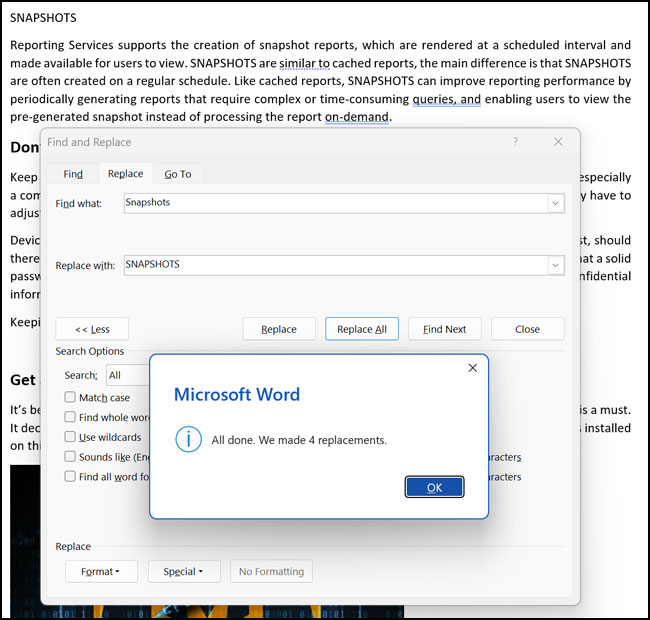Click into the Find what field

336,203
